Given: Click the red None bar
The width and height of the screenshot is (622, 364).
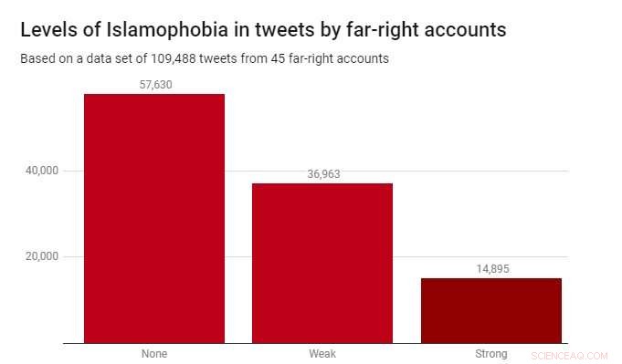Looking at the screenshot, I should 154,219.
